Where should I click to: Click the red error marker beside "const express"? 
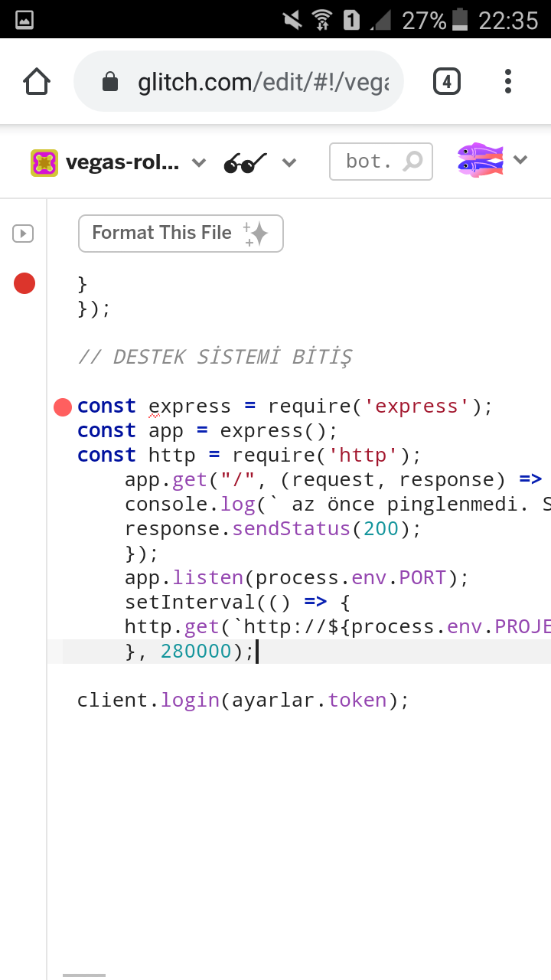63,407
